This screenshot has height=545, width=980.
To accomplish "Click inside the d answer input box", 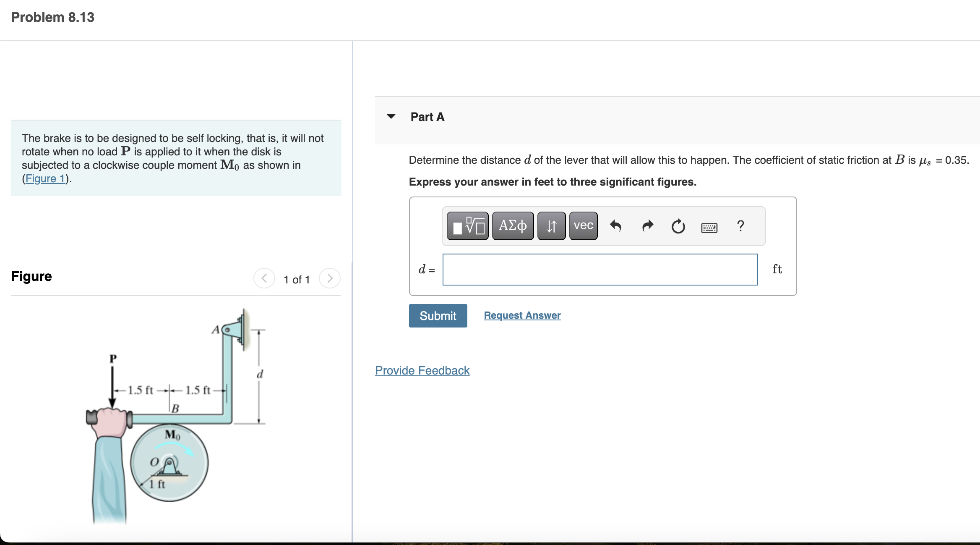I will (600, 270).
